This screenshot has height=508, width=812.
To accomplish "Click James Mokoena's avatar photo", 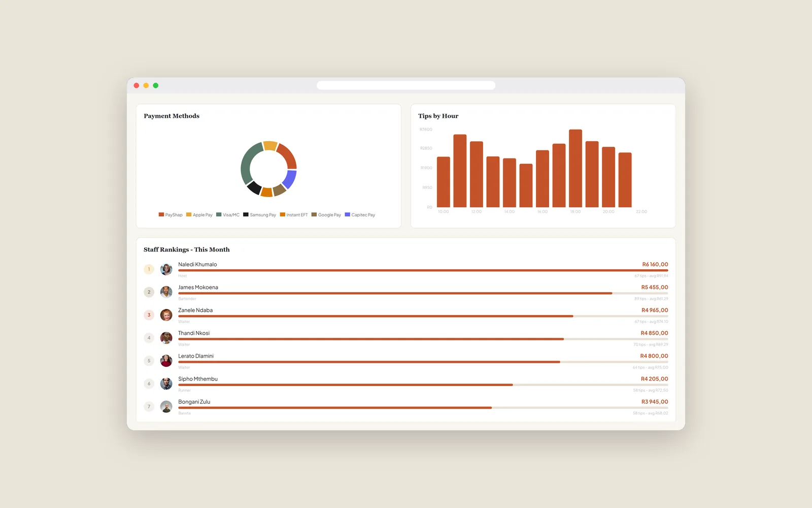I will [166, 292].
